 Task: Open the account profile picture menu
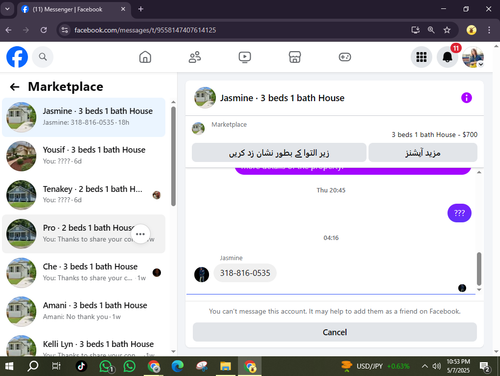click(x=473, y=57)
